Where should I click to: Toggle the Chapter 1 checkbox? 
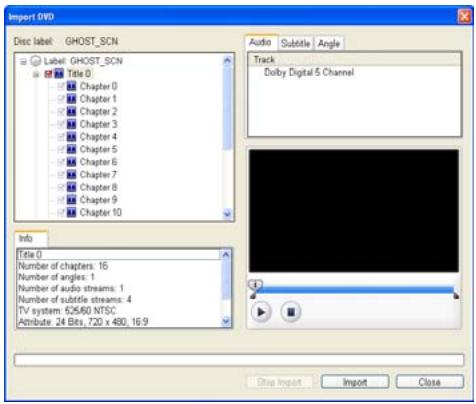tap(61, 99)
